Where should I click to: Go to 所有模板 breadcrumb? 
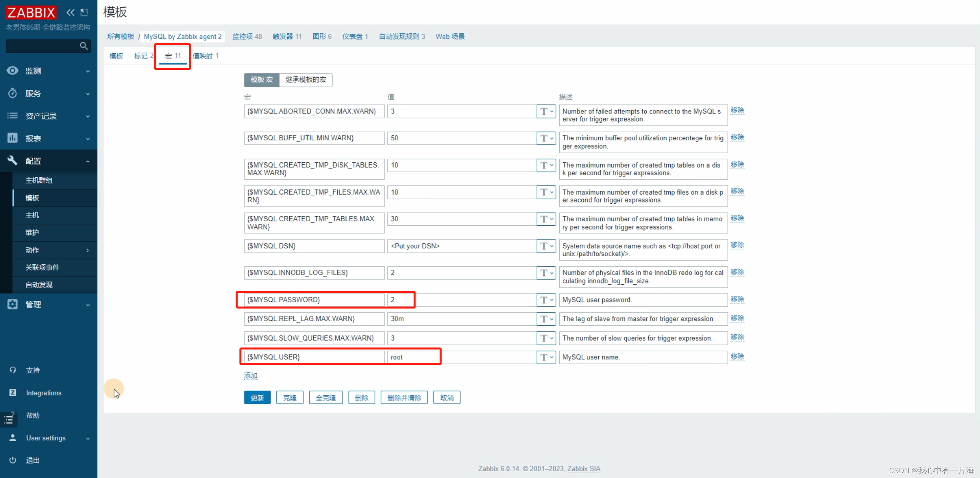[x=121, y=36]
